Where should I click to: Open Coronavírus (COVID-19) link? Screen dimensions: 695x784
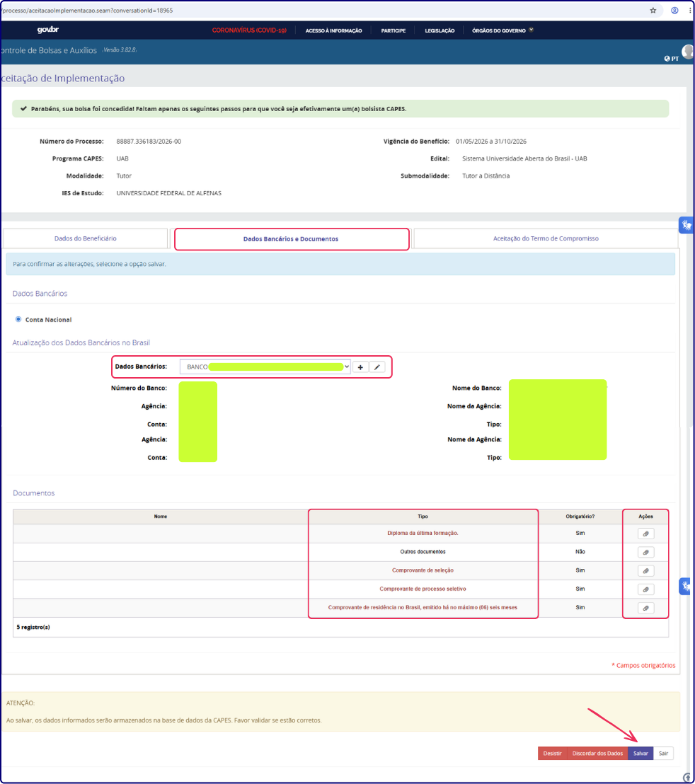coord(249,30)
